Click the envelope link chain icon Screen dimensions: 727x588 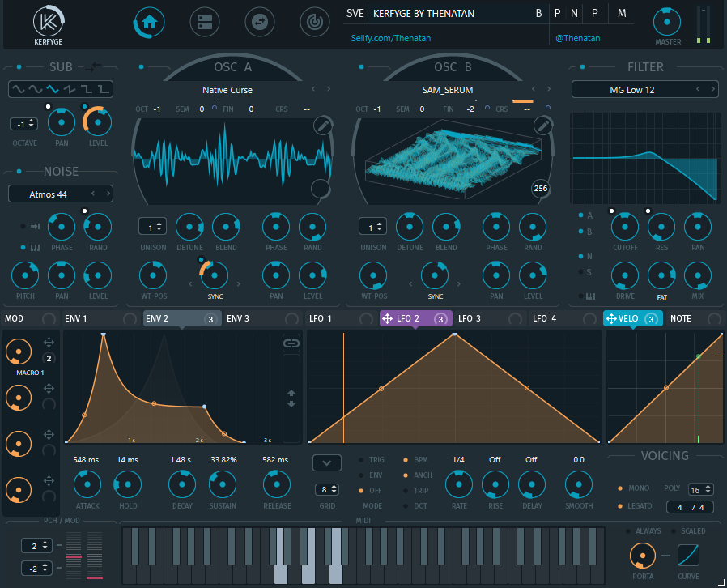pyautogui.click(x=291, y=343)
